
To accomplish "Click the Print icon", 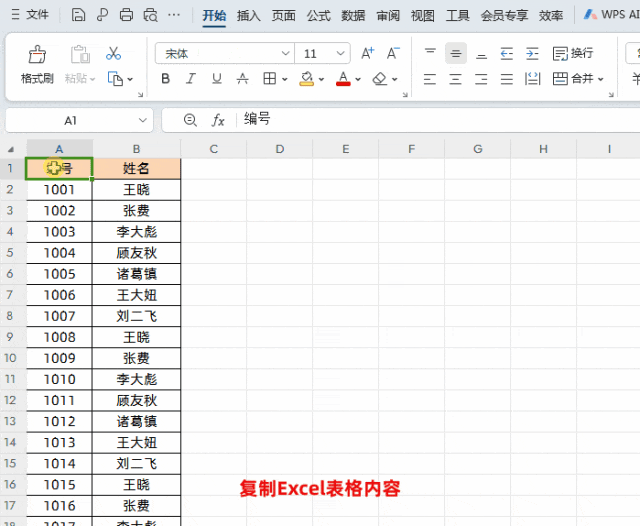I will (x=126, y=15).
